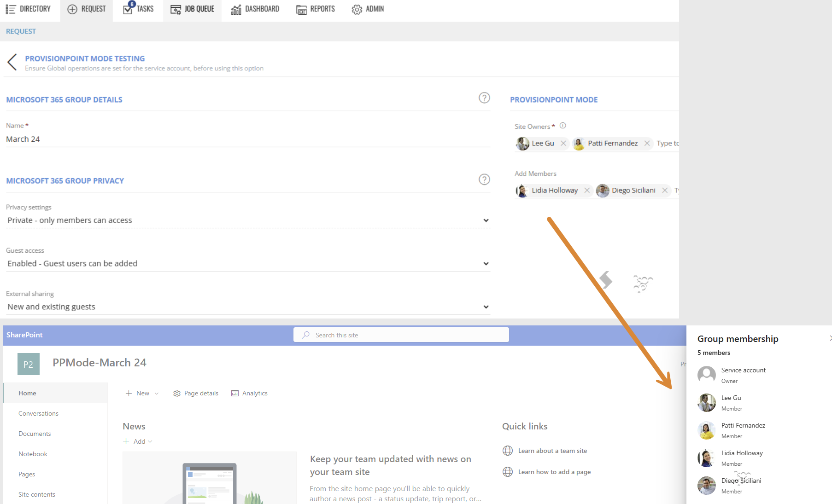Remove Diego Siciliani from members
Screen dimensions: 832x504
point(665,191)
